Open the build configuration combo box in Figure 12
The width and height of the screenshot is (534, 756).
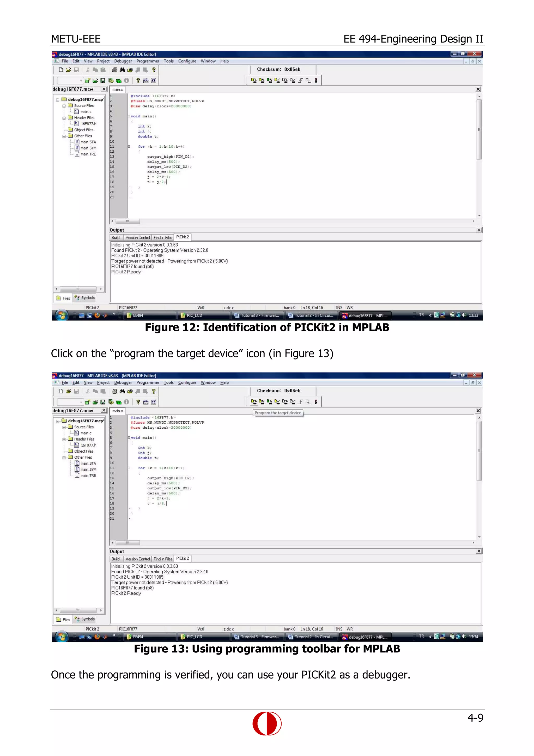click(x=70, y=80)
